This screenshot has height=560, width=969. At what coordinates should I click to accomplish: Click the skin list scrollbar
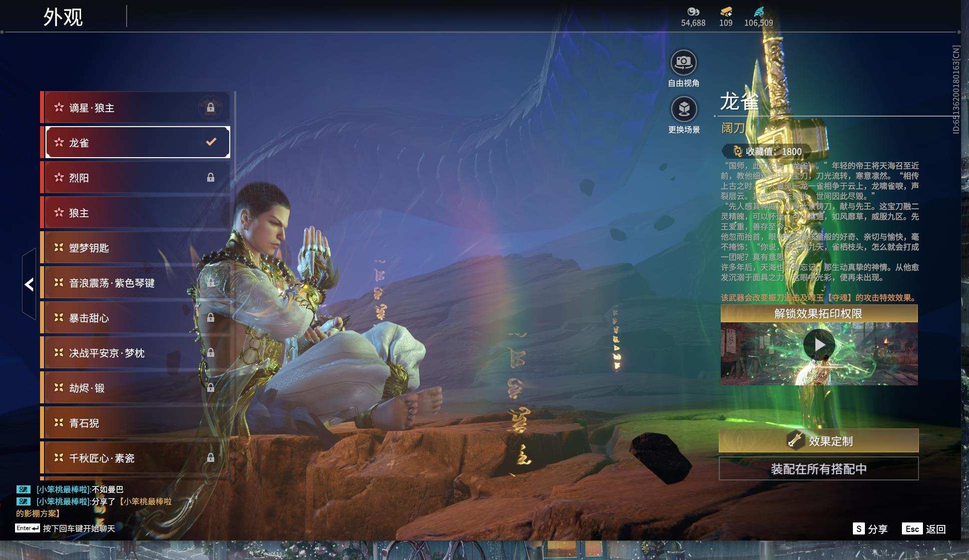pos(235,135)
